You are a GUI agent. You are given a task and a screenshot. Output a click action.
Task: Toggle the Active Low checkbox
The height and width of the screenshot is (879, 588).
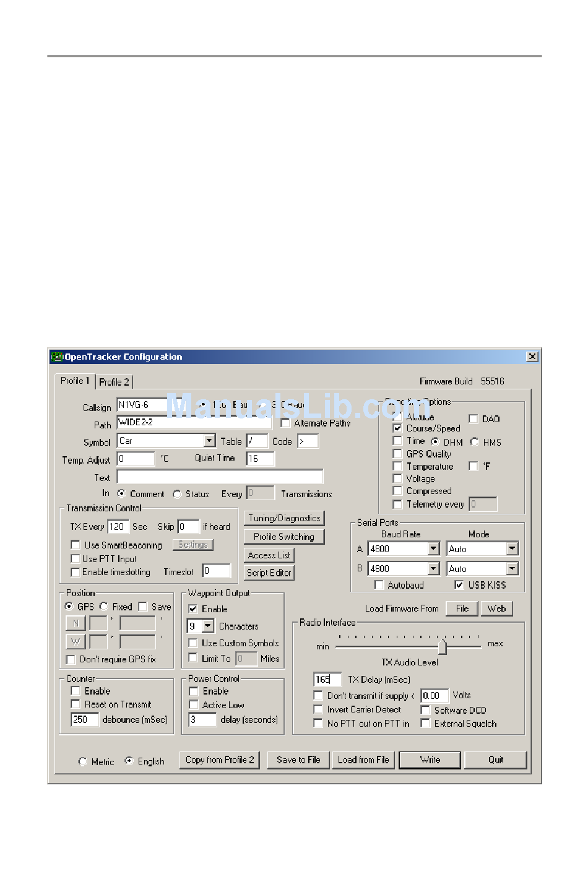coord(193,704)
